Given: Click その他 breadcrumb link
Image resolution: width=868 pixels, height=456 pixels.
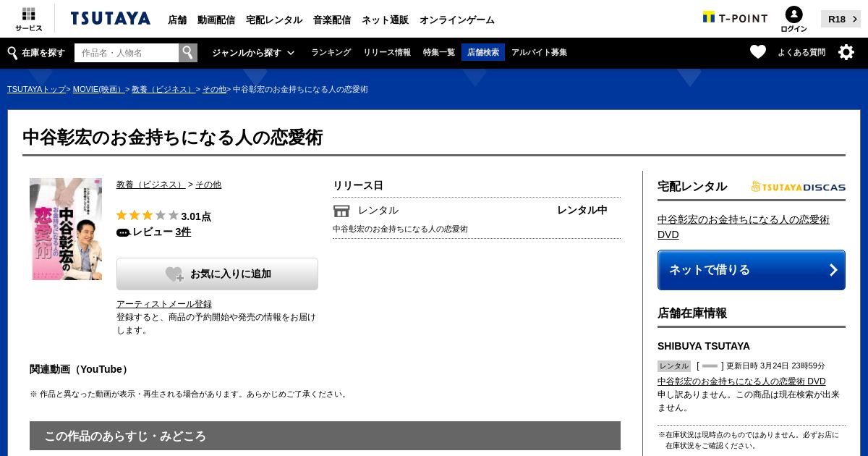Looking at the screenshot, I should (214, 89).
